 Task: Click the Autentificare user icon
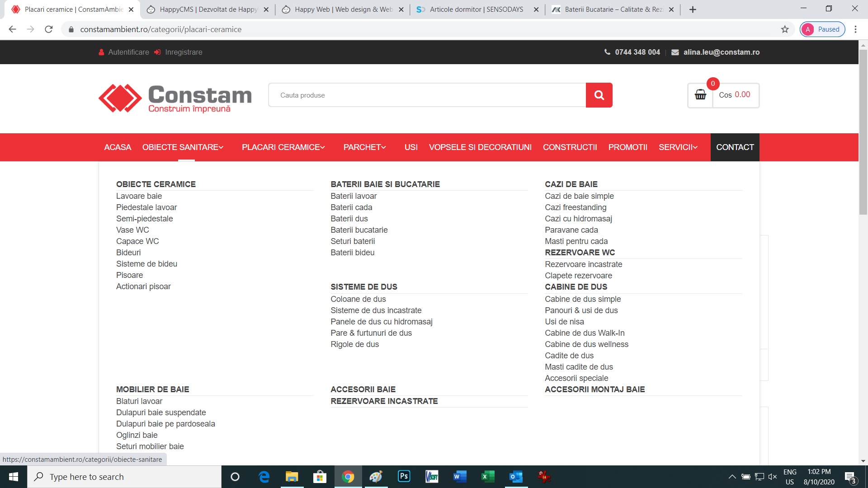tap(101, 52)
